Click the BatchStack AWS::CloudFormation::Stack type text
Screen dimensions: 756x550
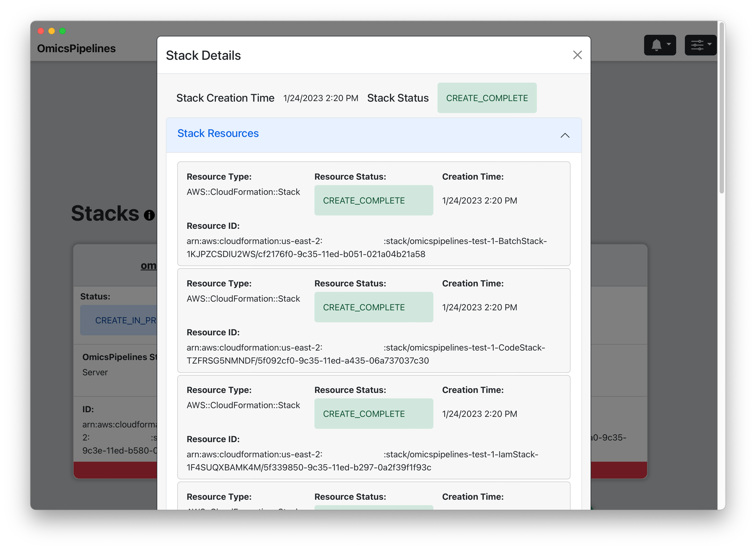click(243, 192)
